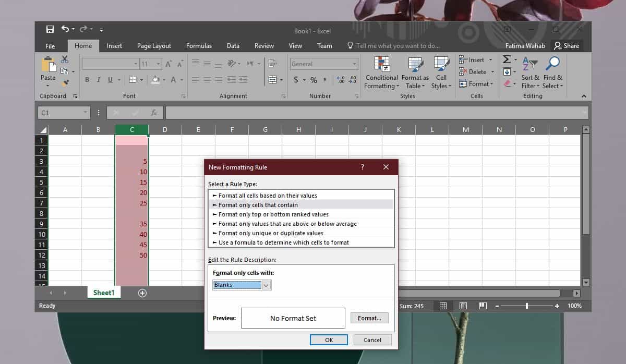This screenshot has height=364, width=626.
Task: Click the Orientation angled text icon
Action: coord(231,64)
